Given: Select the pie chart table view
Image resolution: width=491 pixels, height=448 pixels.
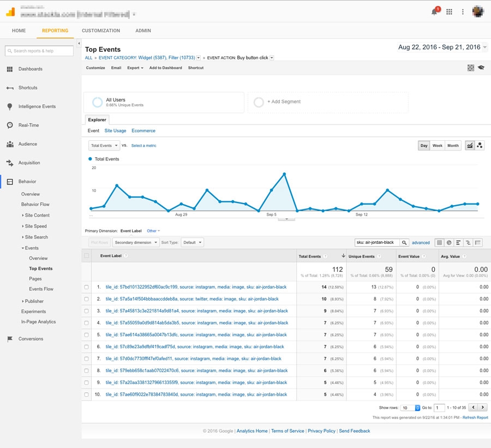Looking at the screenshot, I should [x=449, y=242].
